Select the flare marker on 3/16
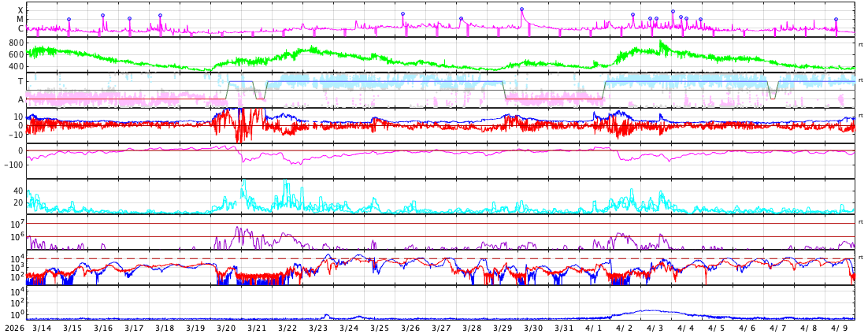 [x=103, y=16]
